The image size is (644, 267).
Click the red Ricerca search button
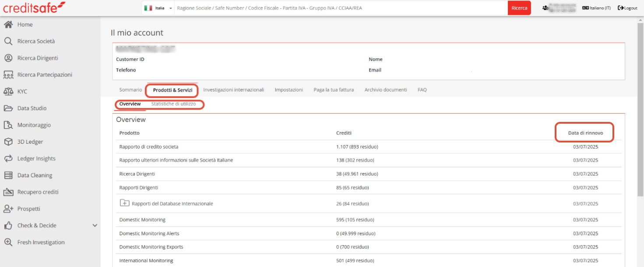click(x=519, y=8)
